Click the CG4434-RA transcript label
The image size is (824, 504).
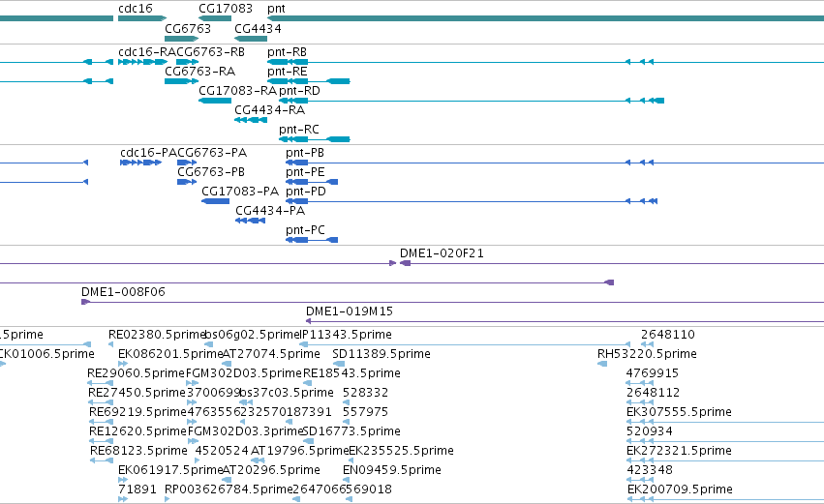click(x=269, y=110)
